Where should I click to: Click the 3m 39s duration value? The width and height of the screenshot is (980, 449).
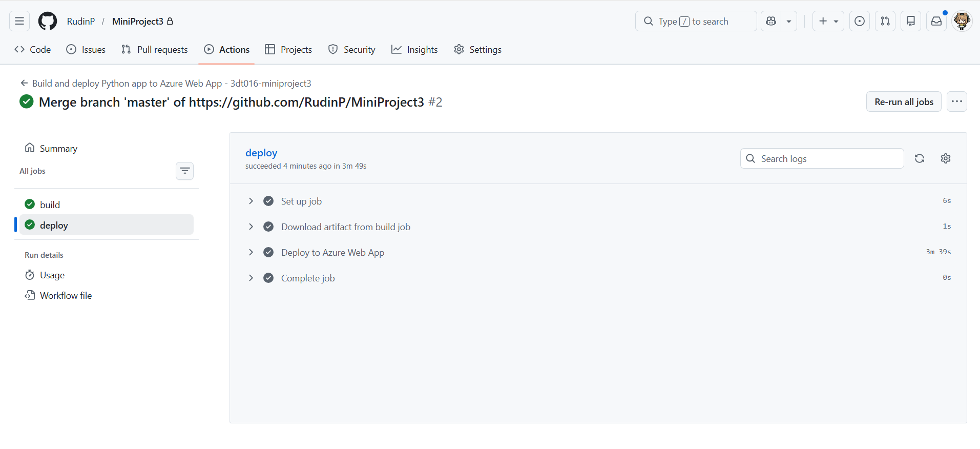pos(938,252)
